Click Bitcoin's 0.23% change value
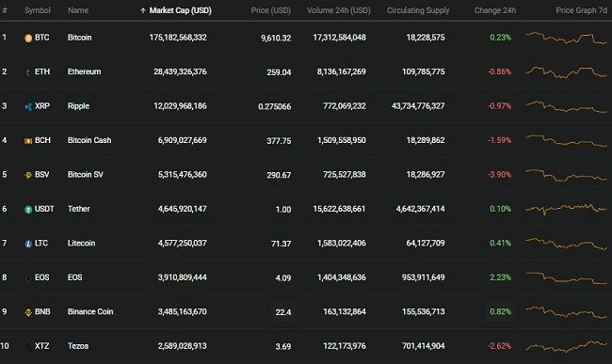This screenshot has height=364, width=612. click(500, 38)
